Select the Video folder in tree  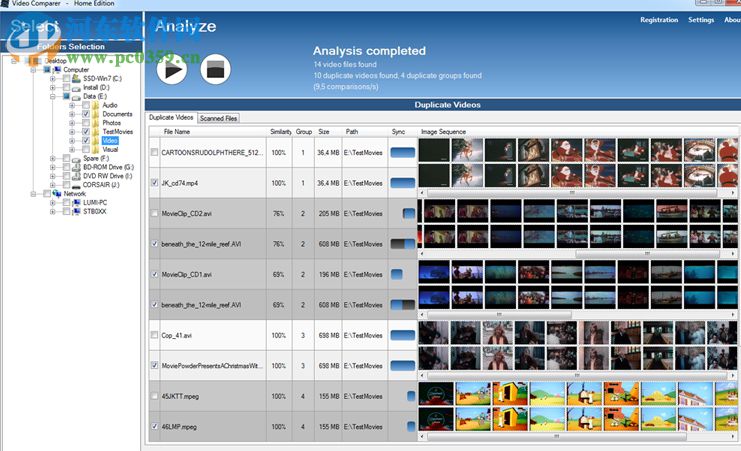click(x=110, y=140)
